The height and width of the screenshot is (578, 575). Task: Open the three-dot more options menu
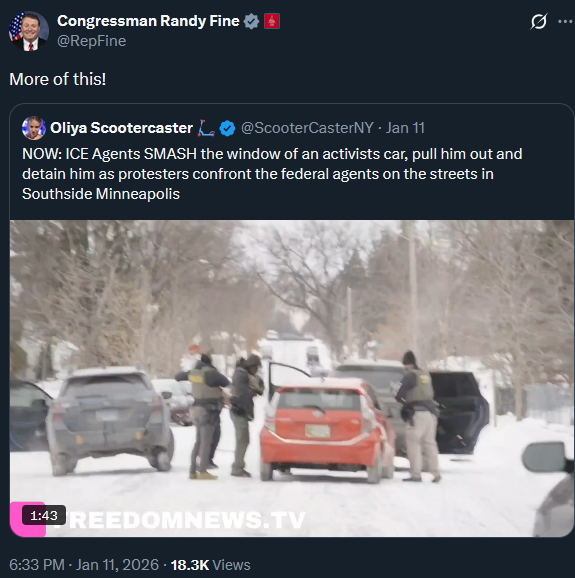[x=565, y=22]
